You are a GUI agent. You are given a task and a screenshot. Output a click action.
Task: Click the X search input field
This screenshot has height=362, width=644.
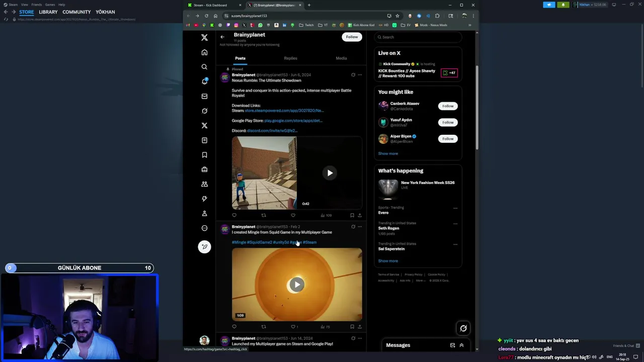(x=418, y=37)
